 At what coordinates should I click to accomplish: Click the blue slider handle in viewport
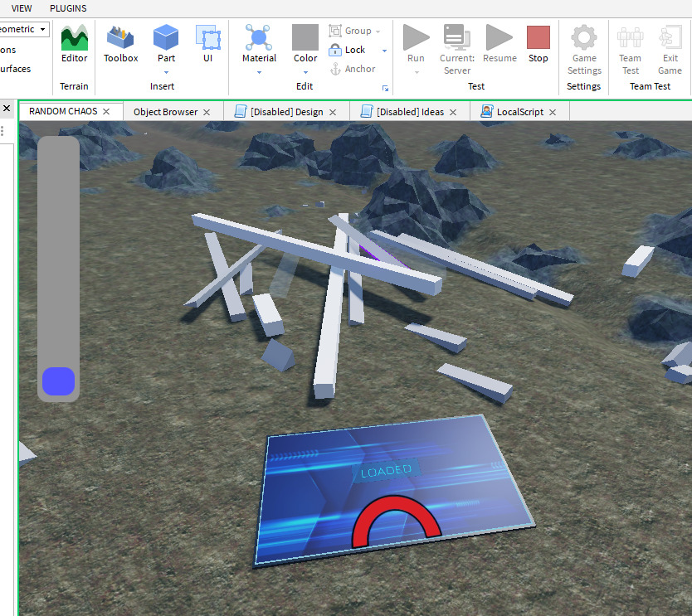(59, 381)
